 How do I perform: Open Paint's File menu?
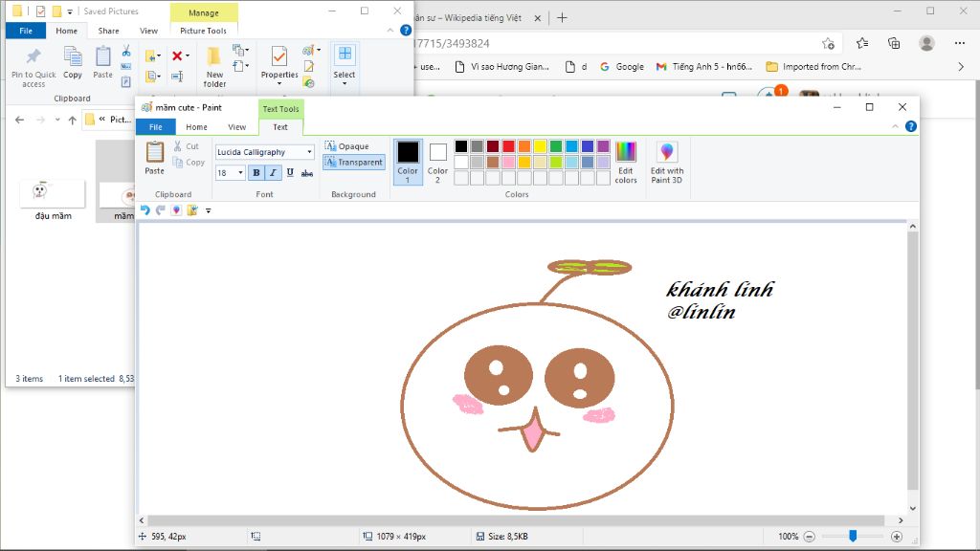[x=156, y=126]
